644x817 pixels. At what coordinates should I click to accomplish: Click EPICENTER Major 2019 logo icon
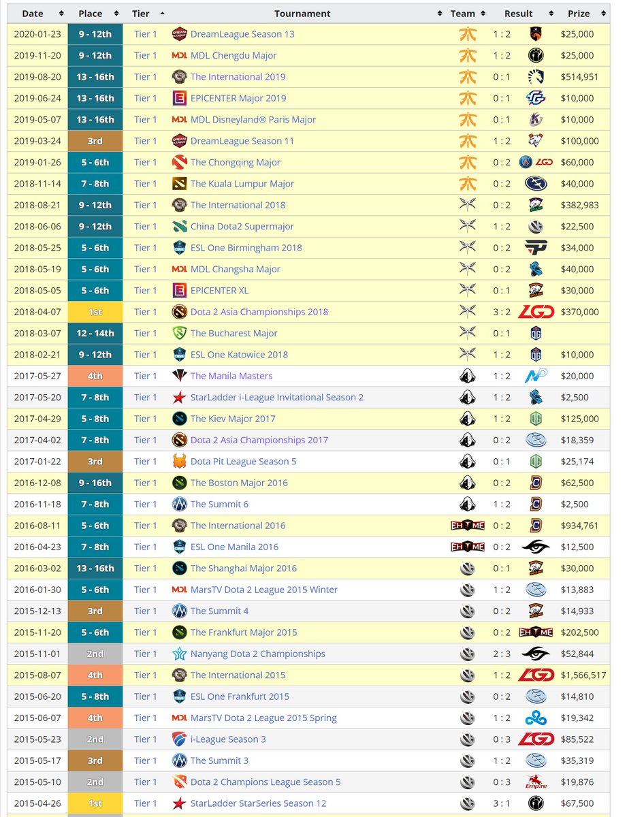179,98
